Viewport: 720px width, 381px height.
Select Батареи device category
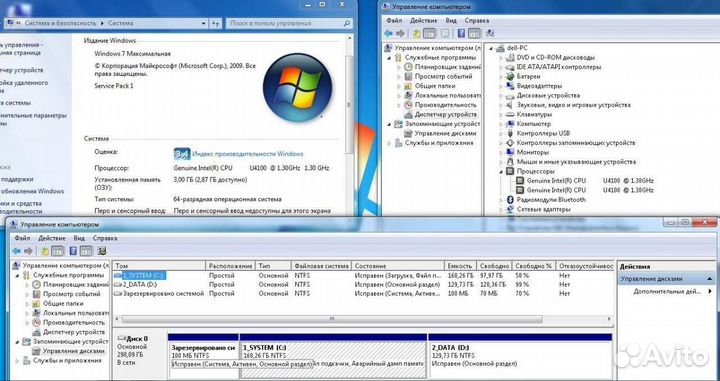(528, 76)
